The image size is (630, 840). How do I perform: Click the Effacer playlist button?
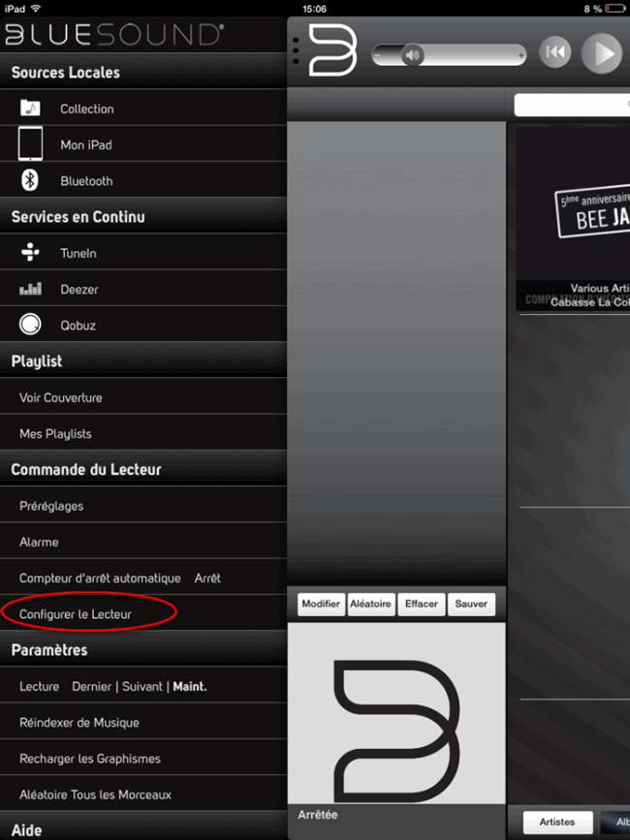coord(421,605)
